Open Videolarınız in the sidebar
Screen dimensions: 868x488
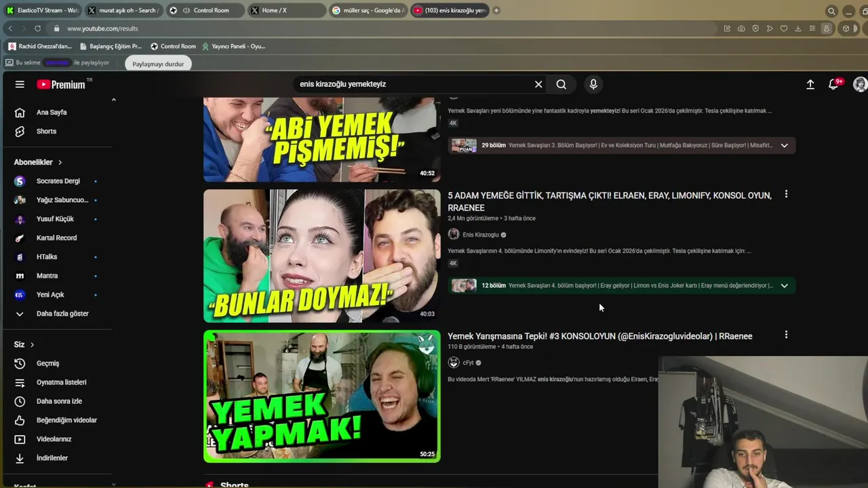(x=56, y=439)
